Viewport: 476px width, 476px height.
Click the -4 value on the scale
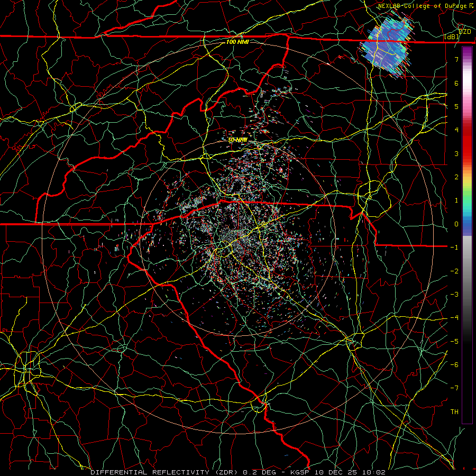coord(454,317)
